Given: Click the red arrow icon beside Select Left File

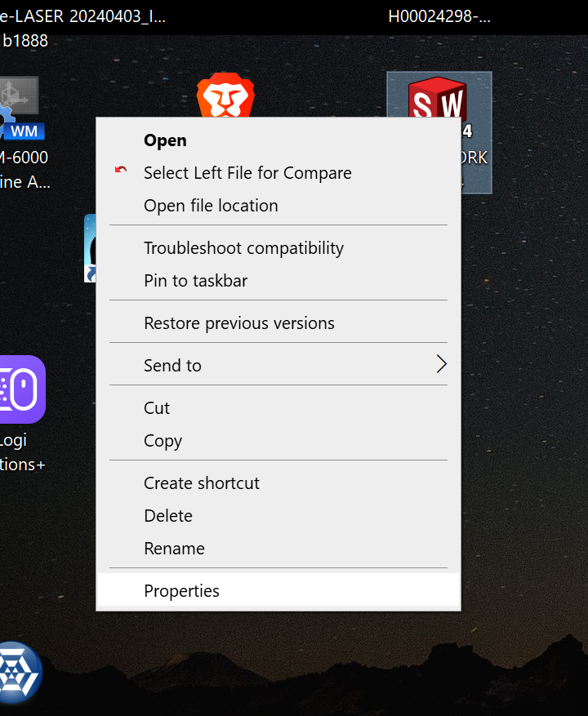Looking at the screenshot, I should point(121,172).
